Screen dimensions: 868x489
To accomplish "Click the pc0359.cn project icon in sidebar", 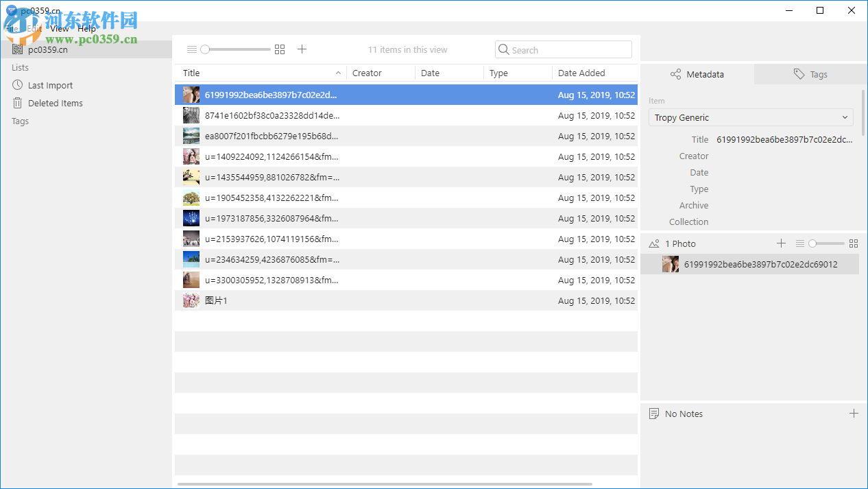I will point(17,49).
